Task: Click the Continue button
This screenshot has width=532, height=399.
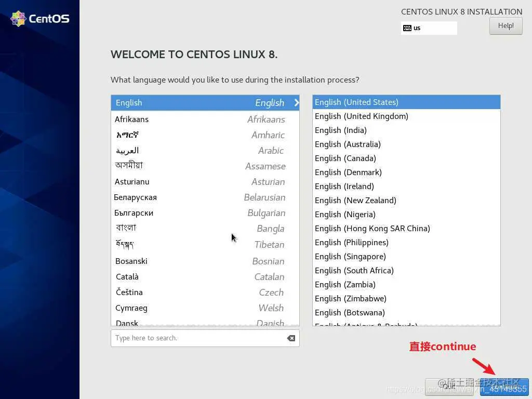Action: 504,387
